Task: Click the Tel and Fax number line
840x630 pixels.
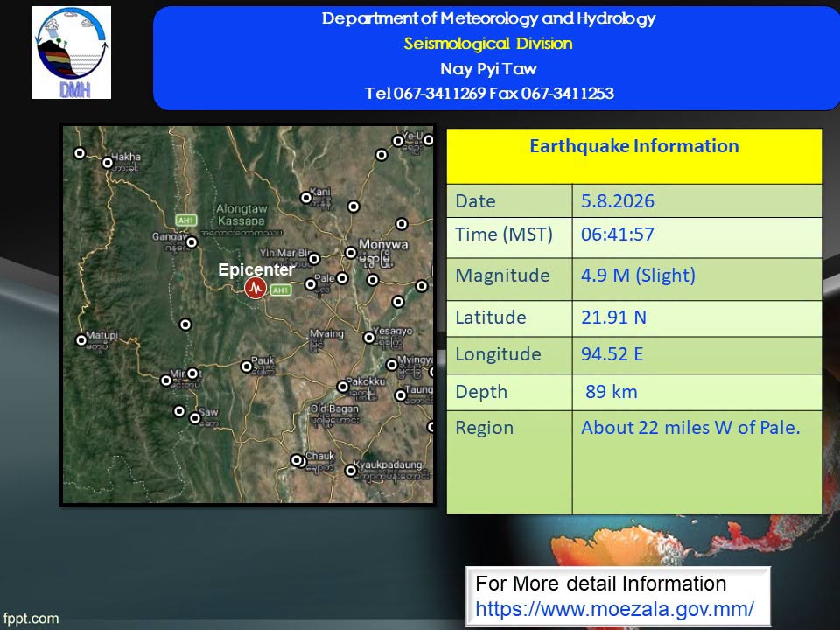Action: click(489, 94)
